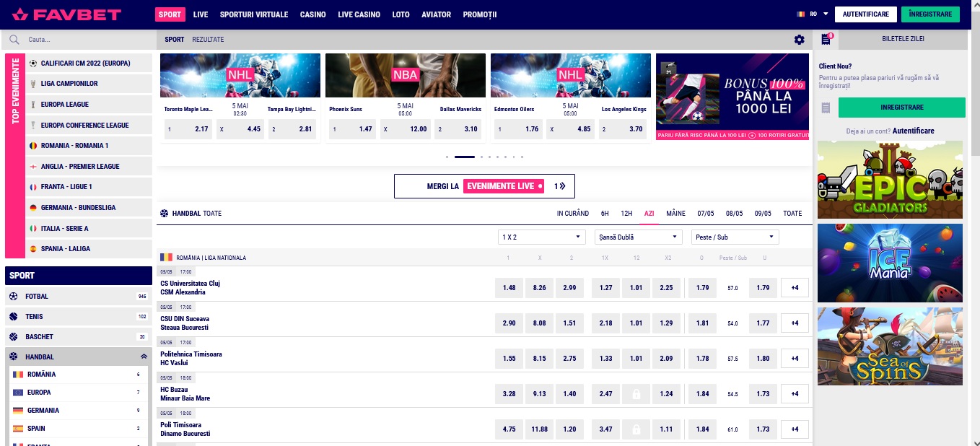Select România under Handbal in sidebar

click(79, 375)
